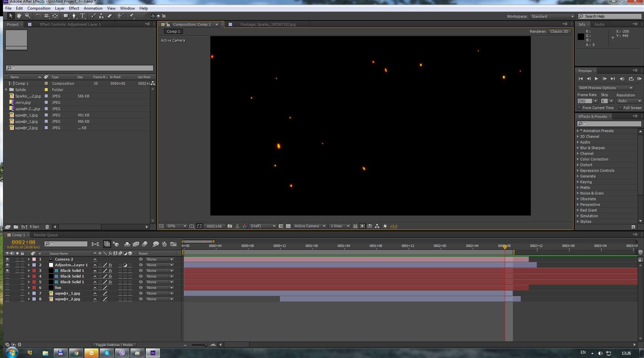The width and height of the screenshot is (644, 358).
Task: Toggle the transparency grid icon
Action: point(288,226)
